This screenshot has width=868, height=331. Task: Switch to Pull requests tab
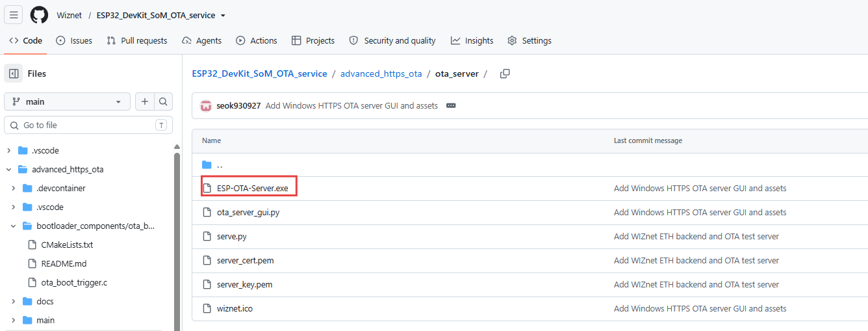coord(137,40)
